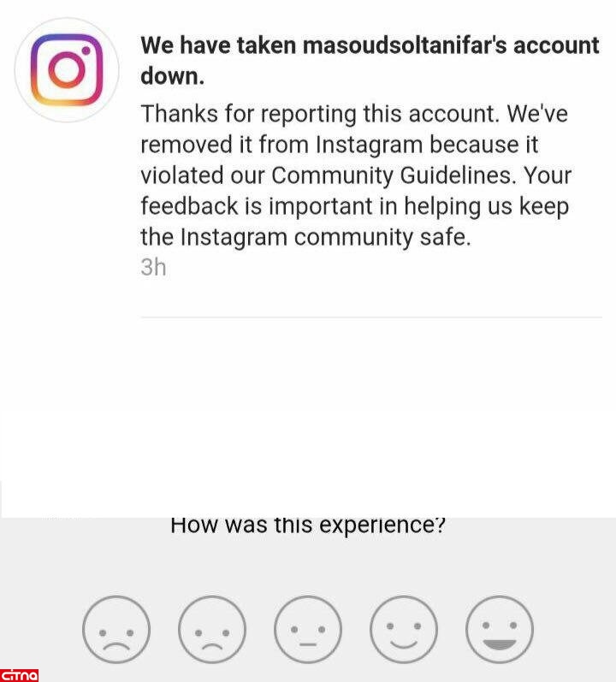Tap the Instagram logo avatar
The height and width of the screenshot is (682, 616).
[67, 69]
